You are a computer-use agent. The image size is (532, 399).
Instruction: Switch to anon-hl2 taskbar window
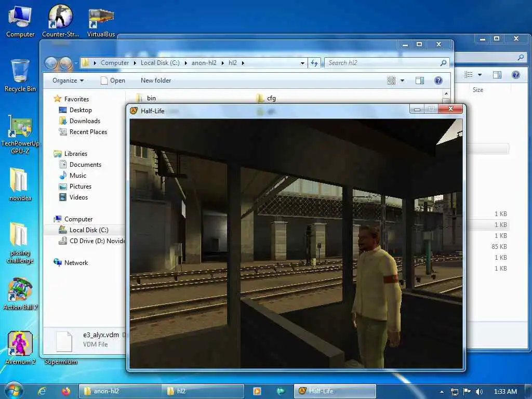pos(120,391)
